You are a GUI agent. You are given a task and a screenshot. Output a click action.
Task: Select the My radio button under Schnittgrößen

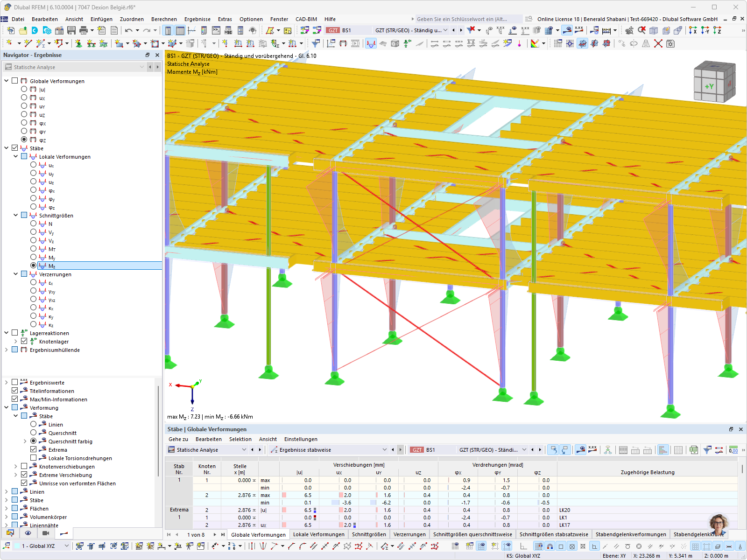pos(33,257)
